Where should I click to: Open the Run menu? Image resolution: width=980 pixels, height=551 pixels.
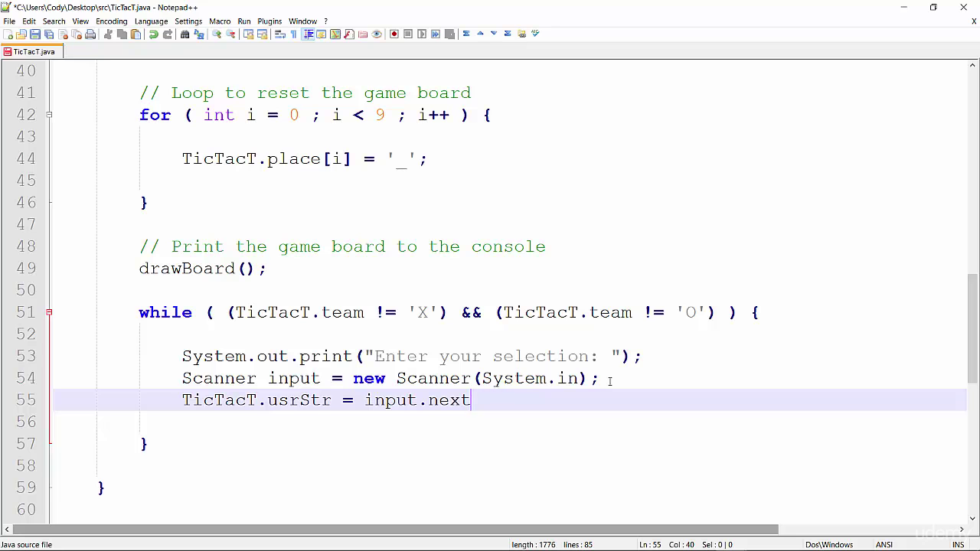(x=244, y=21)
